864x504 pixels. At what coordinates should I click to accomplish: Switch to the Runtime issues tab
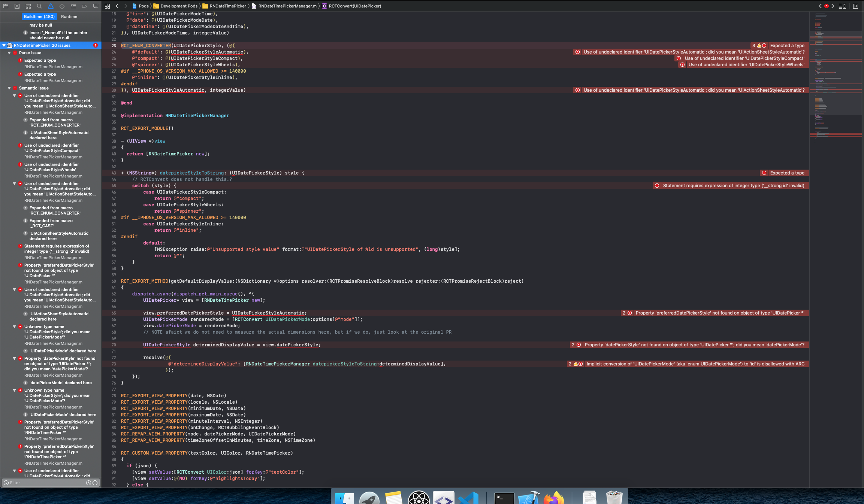(69, 16)
